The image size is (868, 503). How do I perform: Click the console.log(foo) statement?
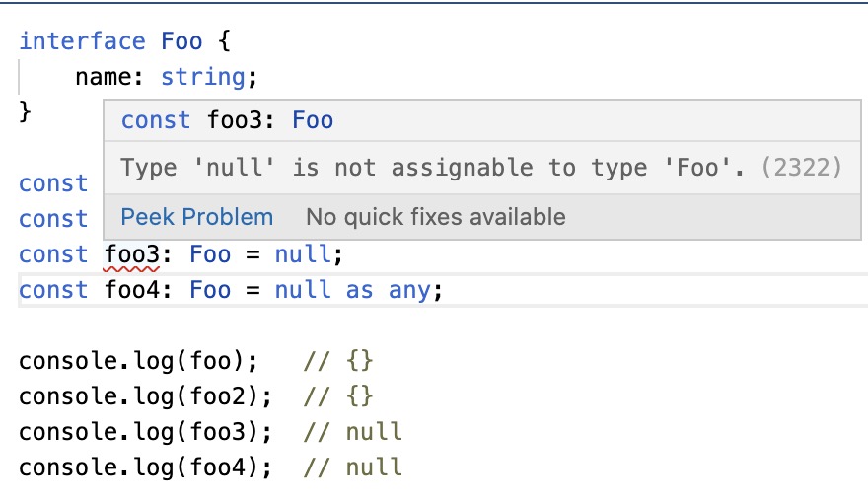tap(138, 361)
